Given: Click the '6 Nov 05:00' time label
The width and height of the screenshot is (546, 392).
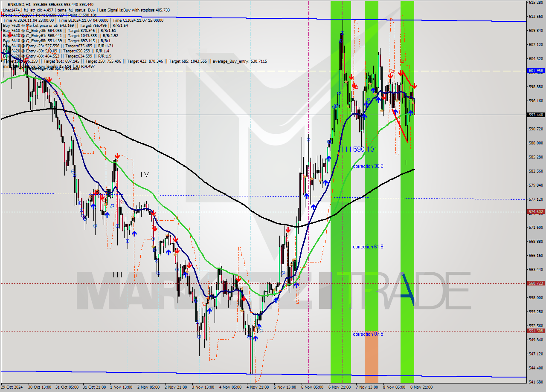Looking at the screenshot, I should (x=313, y=387).
